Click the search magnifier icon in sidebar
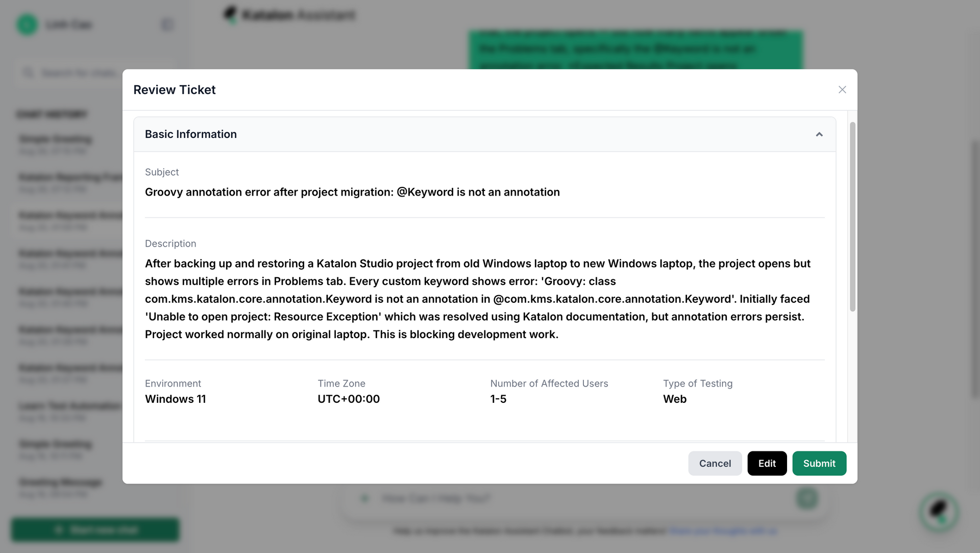980x553 pixels. click(29, 74)
